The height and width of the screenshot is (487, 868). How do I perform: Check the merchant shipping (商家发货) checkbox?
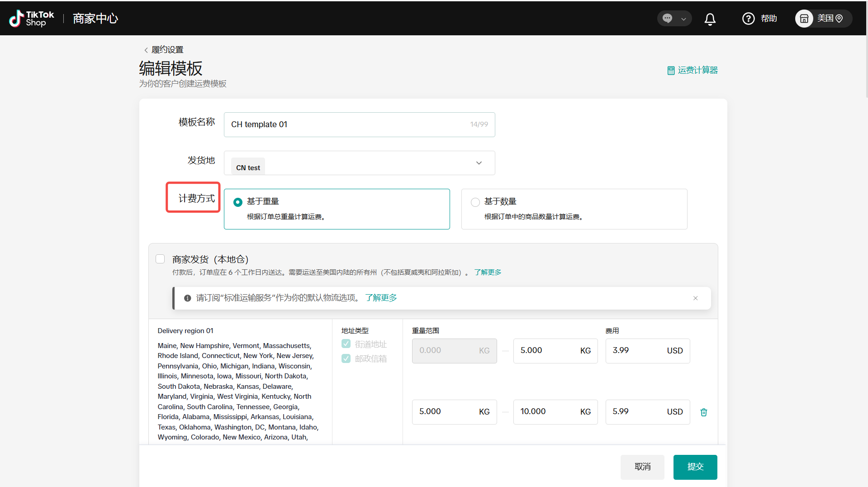(160, 259)
